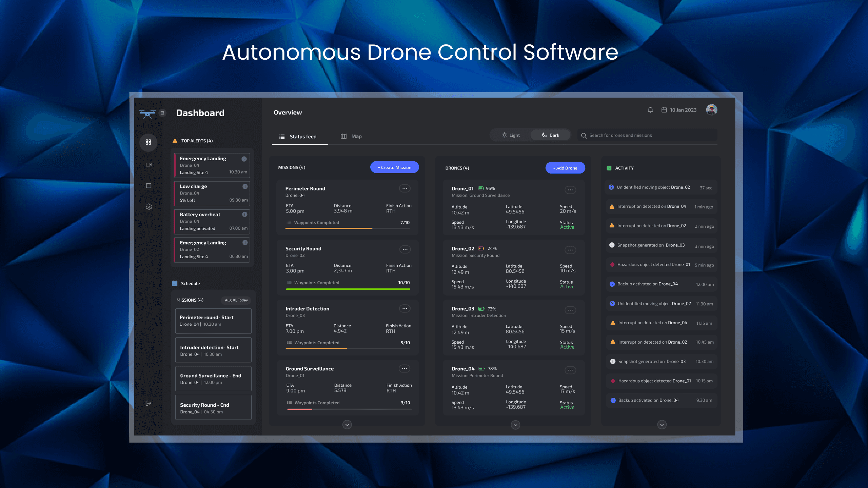
Task: Open the calendar sidebar icon
Action: pyautogui.click(x=149, y=185)
